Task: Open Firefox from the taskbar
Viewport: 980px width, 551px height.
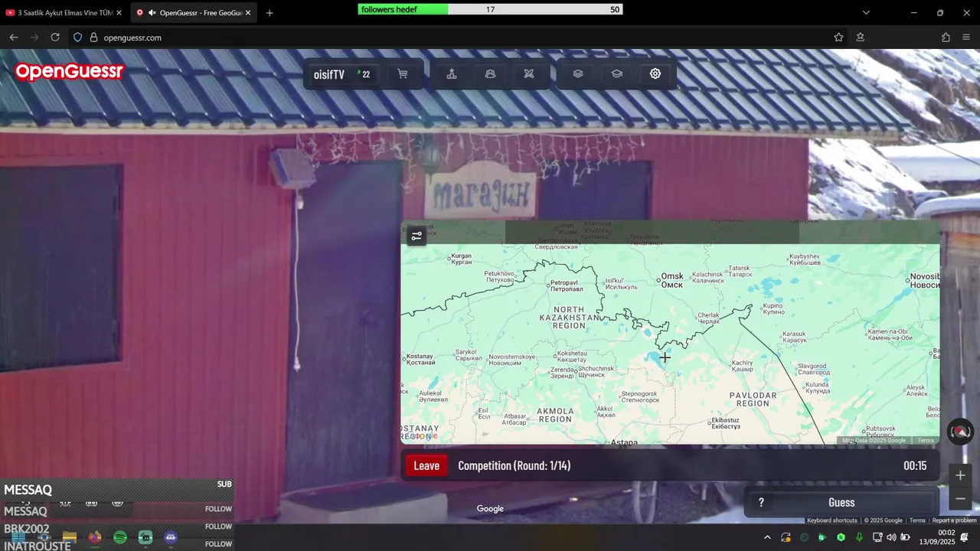Action: click(95, 538)
